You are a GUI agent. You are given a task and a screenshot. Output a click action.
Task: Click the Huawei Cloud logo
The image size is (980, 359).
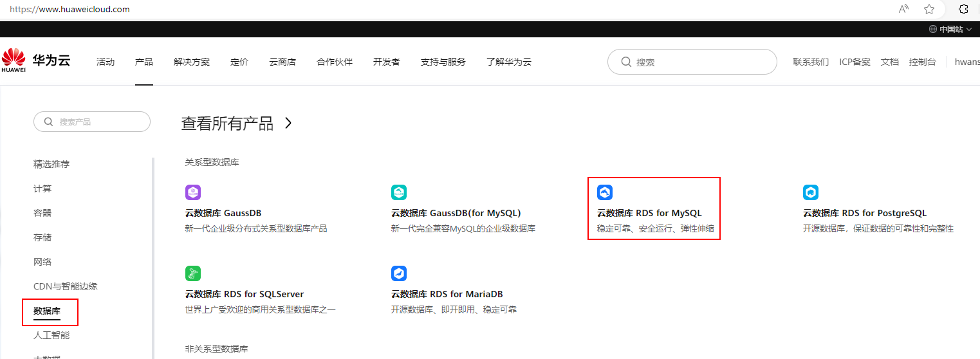(x=36, y=62)
